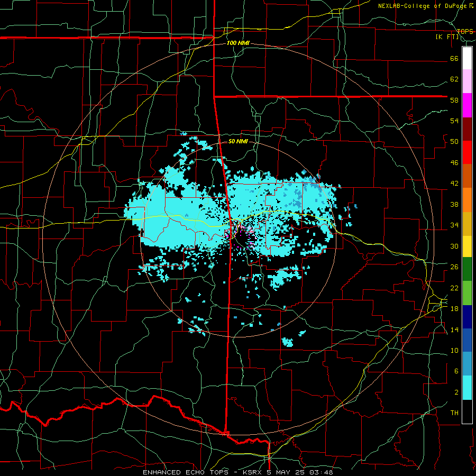Click the '50' legend value
Screen dimensions: 476x476
tap(454, 141)
